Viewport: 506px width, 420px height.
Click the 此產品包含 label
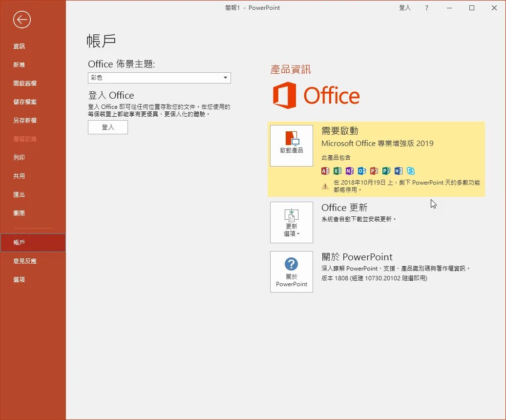pos(336,157)
